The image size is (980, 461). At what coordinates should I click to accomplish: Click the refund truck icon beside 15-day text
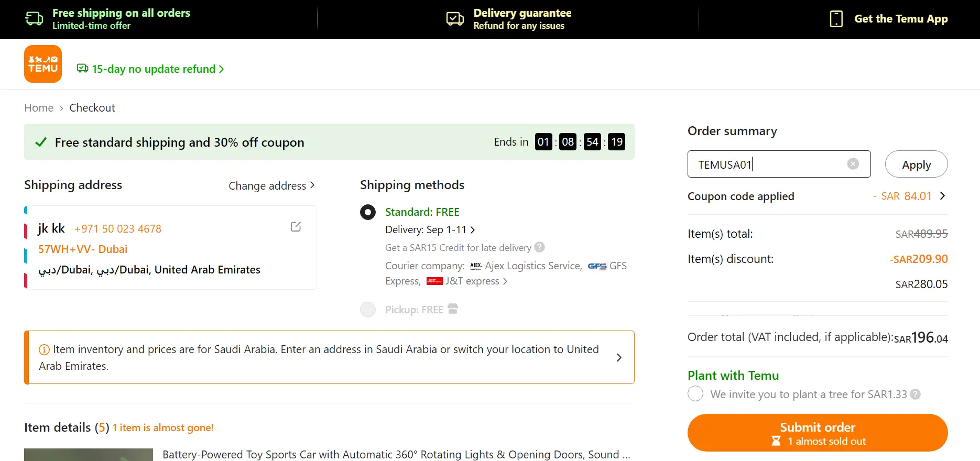click(82, 69)
